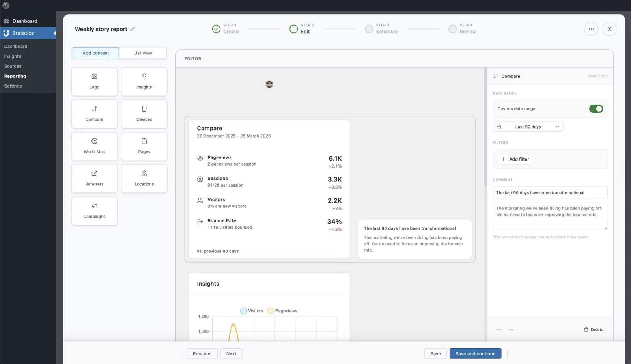Click Save and continue button
This screenshot has height=364, width=631.
475,354
